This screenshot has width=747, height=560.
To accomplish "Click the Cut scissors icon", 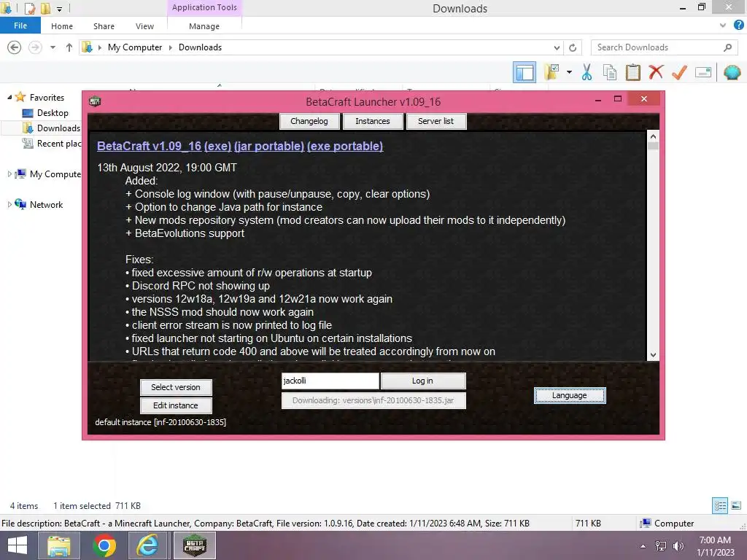I will [x=587, y=73].
